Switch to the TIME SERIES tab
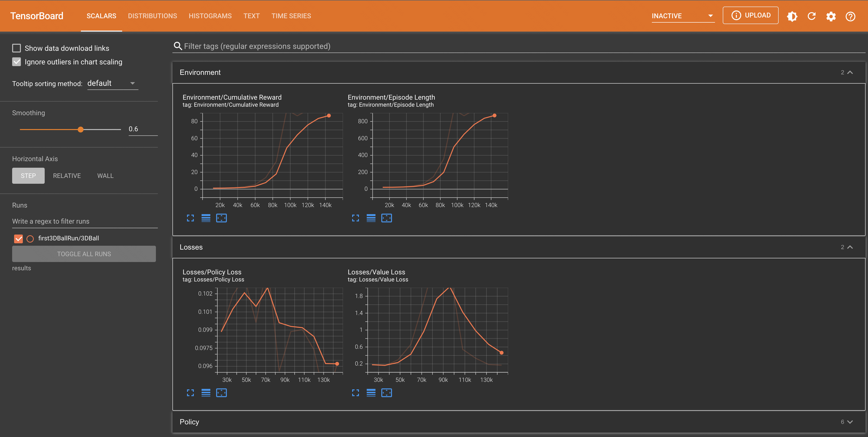 (291, 16)
